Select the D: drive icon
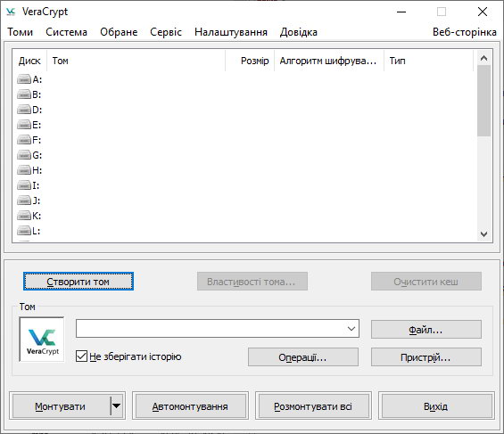This screenshot has width=504, height=434. pos(24,110)
